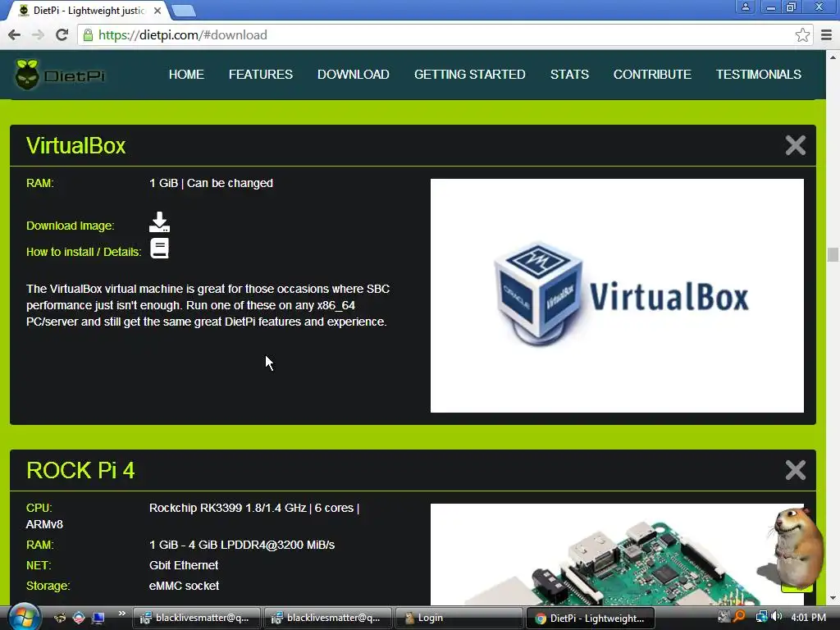Switch to Login taskbar window
Image resolution: width=840 pixels, height=630 pixels.
pos(459,618)
